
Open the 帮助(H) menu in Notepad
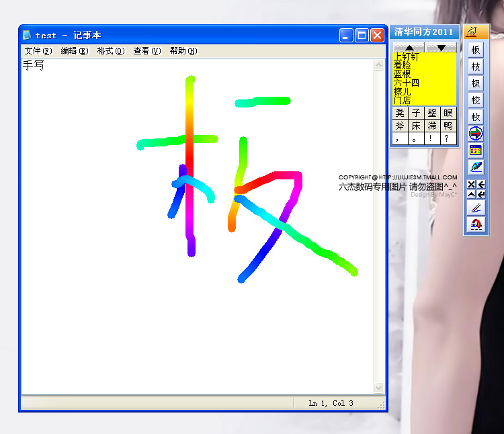click(183, 51)
